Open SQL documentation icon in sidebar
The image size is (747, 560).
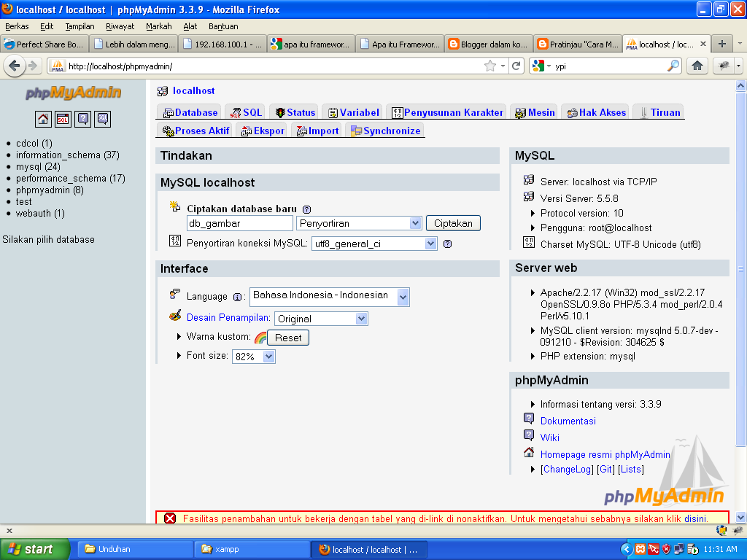pos(103,119)
